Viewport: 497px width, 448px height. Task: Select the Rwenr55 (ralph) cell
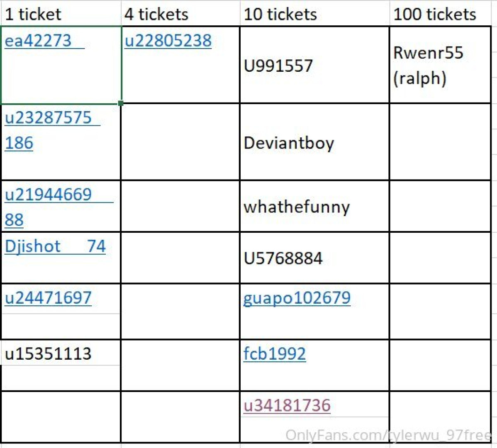[440, 66]
